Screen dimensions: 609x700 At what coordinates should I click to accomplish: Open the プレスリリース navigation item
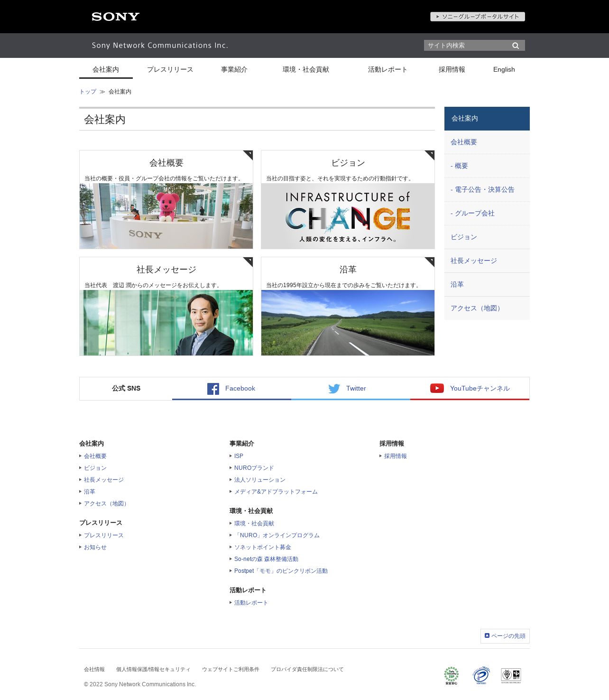pos(170,70)
